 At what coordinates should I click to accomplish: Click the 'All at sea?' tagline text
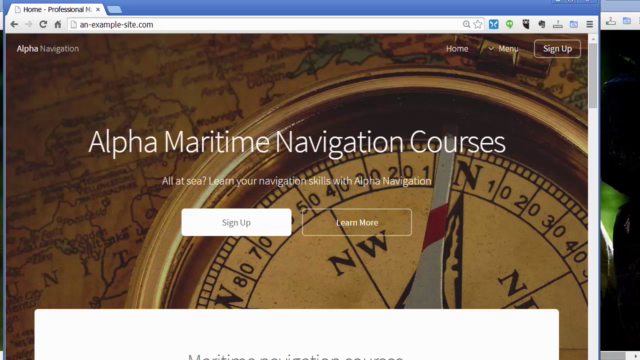[296, 181]
